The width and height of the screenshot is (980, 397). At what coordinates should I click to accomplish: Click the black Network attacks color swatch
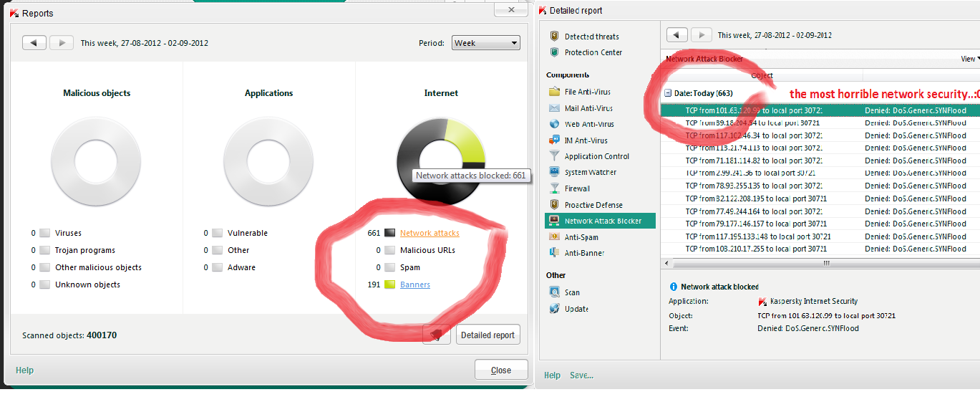pos(389,233)
